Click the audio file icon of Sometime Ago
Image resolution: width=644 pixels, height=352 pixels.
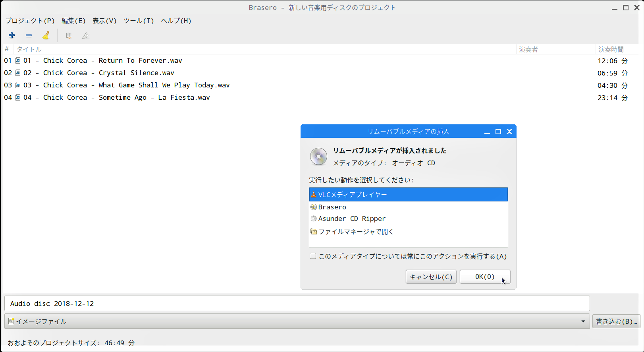(x=18, y=97)
